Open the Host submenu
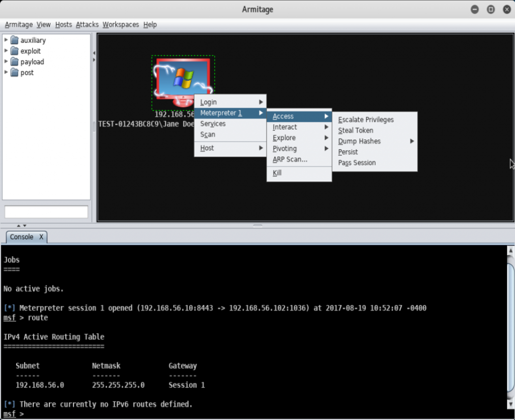This screenshot has height=420, width=515. pyautogui.click(x=230, y=148)
